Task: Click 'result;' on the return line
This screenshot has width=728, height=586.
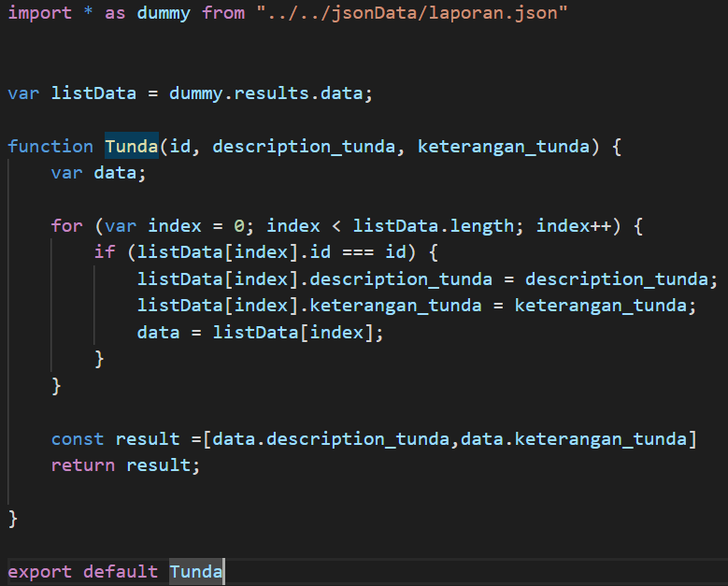Action: [x=164, y=465]
